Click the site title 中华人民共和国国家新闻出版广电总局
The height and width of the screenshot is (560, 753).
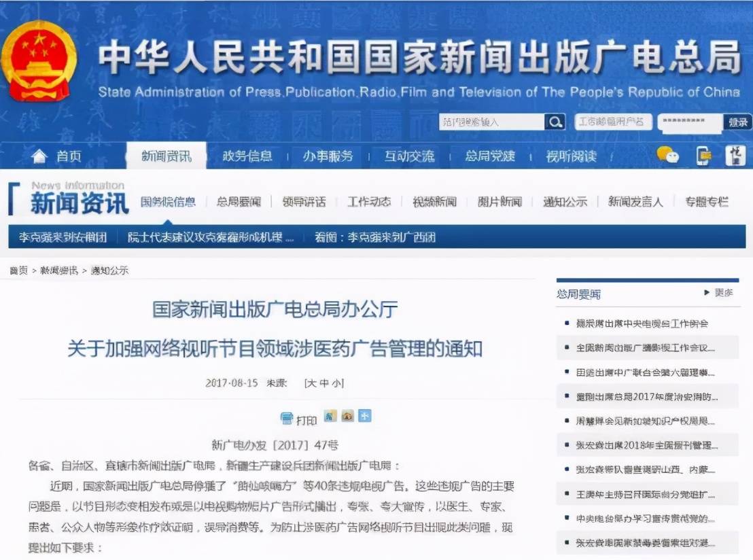click(419, 56)
